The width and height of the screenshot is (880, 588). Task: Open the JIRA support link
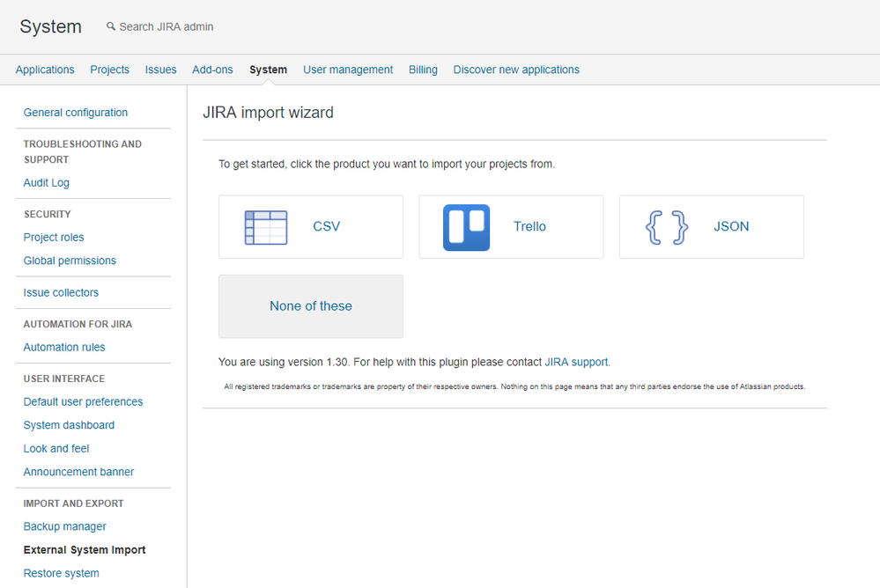tap(576, 362)
